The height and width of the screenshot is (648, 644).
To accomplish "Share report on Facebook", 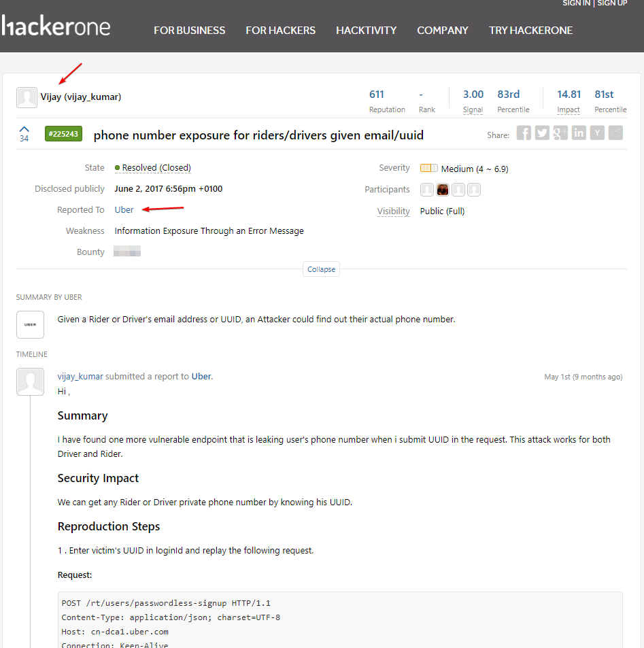I will click(x=524, y=133).
